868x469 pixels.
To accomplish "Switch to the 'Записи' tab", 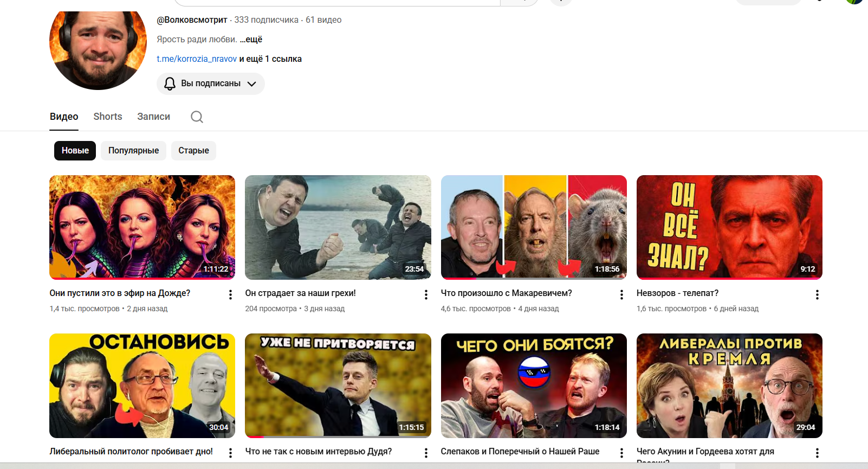I will coord(153,117).
